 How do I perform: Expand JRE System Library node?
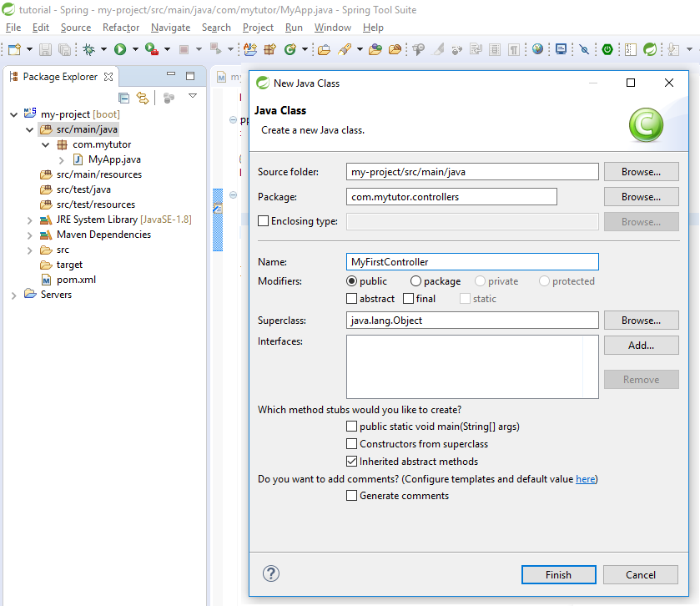pos(29,220)
